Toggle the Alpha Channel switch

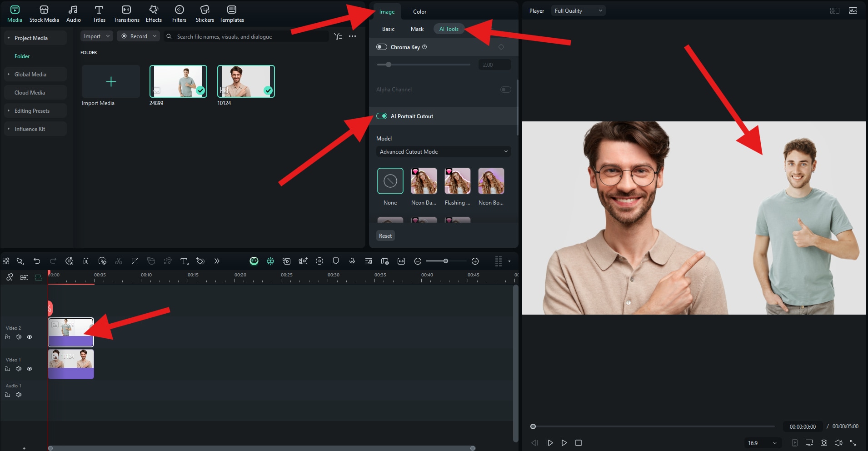pyautogui.click(x=505, y=90)
